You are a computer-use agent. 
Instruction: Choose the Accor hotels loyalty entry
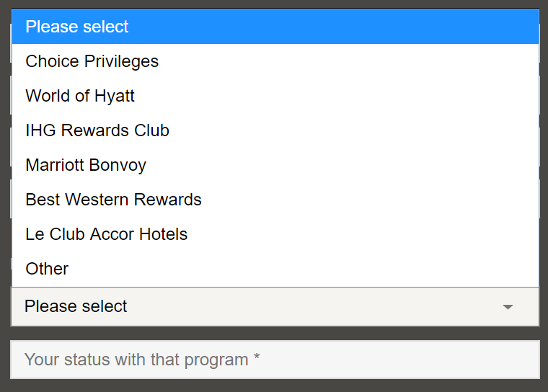pos(106,234)
